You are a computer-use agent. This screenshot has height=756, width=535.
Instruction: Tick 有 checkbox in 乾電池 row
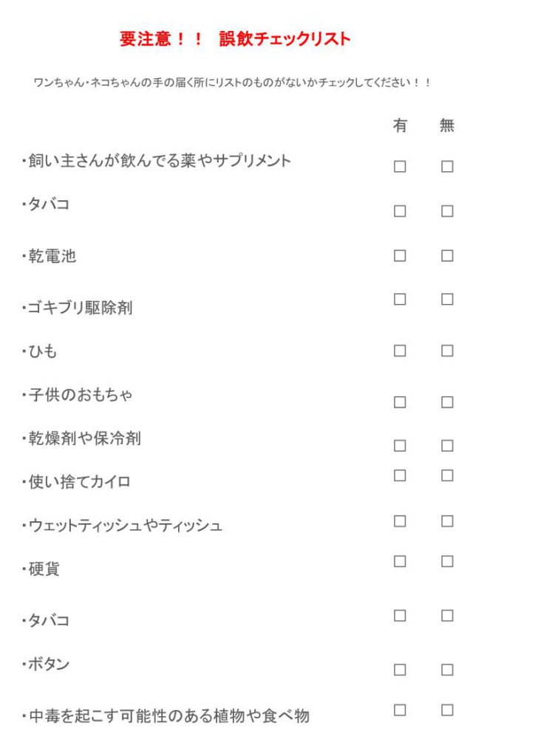coord(400,255)
